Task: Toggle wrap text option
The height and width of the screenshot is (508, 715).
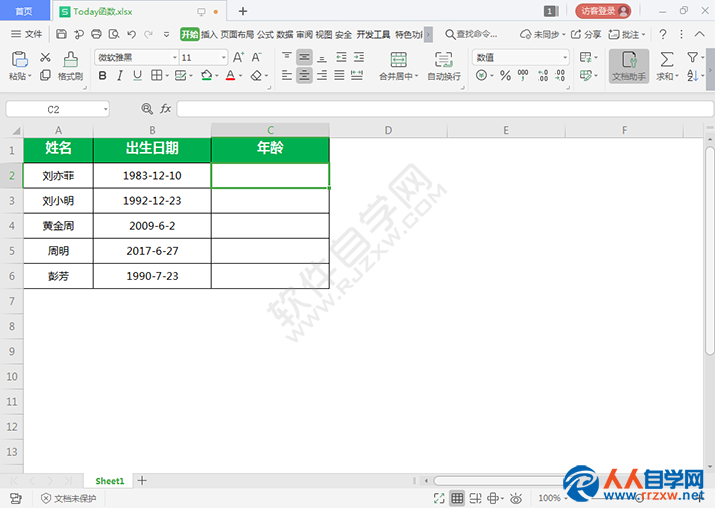Action: (x=444, y=65)
